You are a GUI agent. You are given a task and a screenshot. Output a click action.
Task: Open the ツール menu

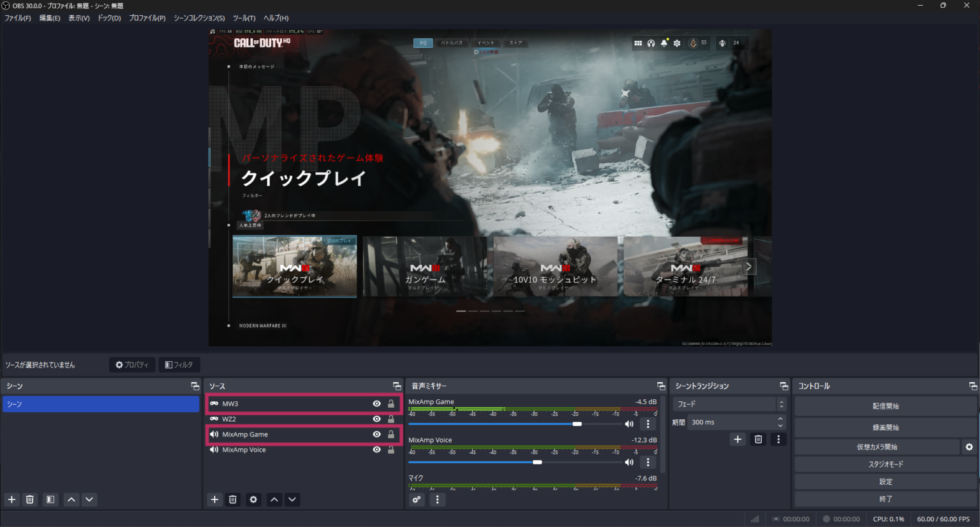pos(244,18)
